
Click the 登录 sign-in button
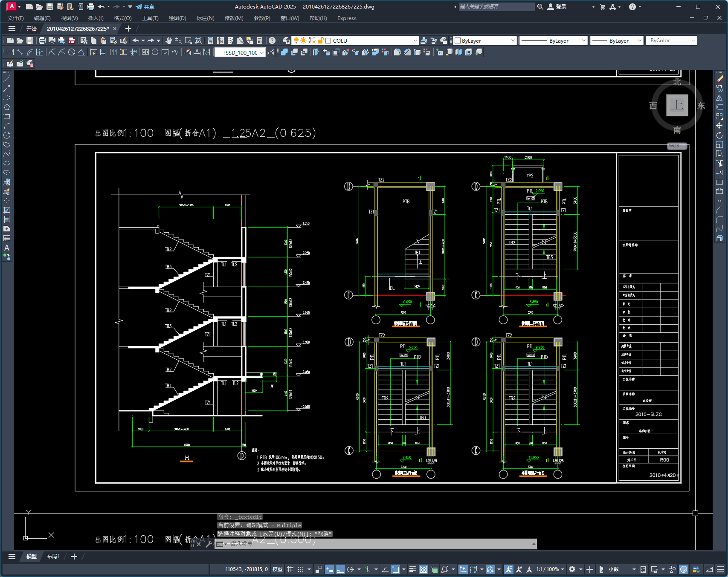(x=557, y=7)
